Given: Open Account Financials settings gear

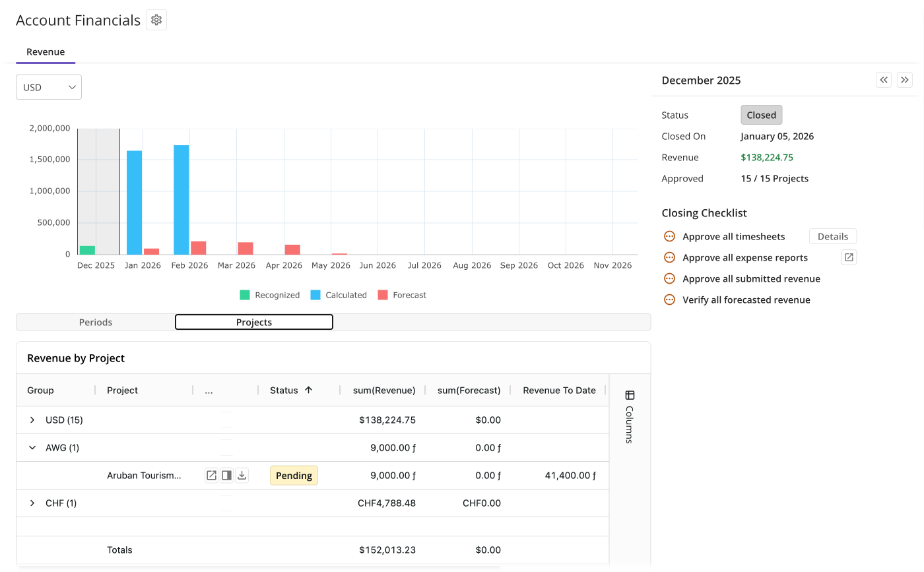Looking at the screenshot, I should pos(156,20).
